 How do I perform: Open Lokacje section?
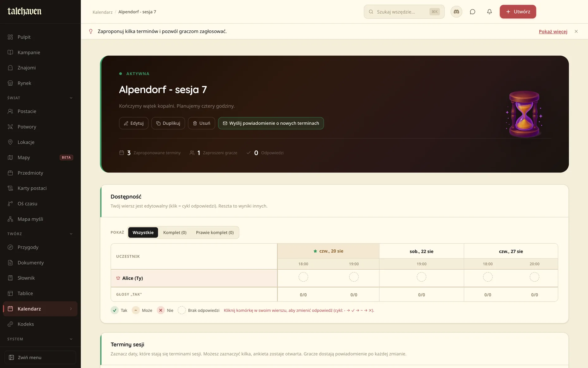point(40,142)
